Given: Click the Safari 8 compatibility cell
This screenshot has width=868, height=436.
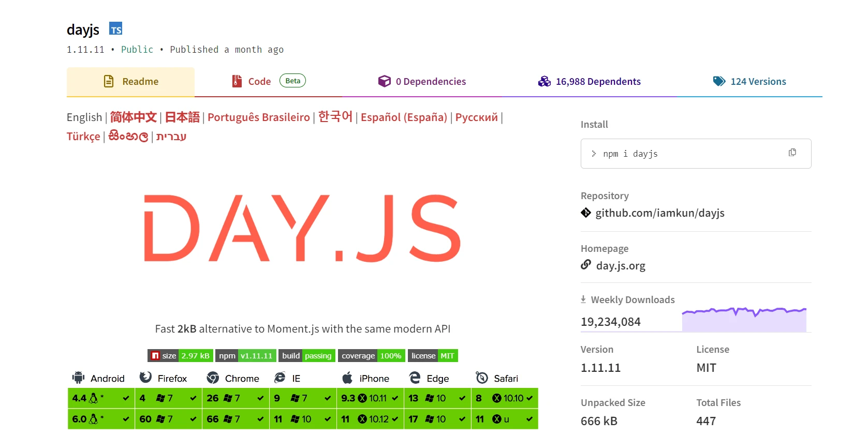Looking at the screenshot, I should point(505,398).
